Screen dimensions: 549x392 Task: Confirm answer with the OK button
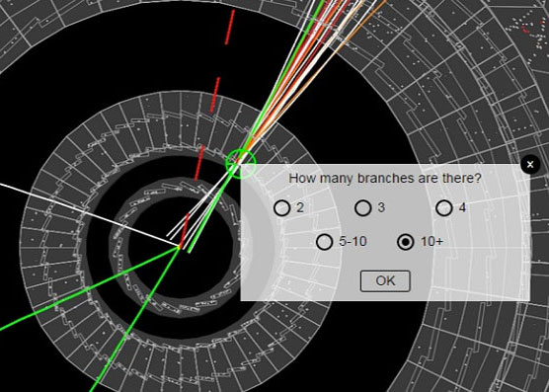(x=385, y=280)
